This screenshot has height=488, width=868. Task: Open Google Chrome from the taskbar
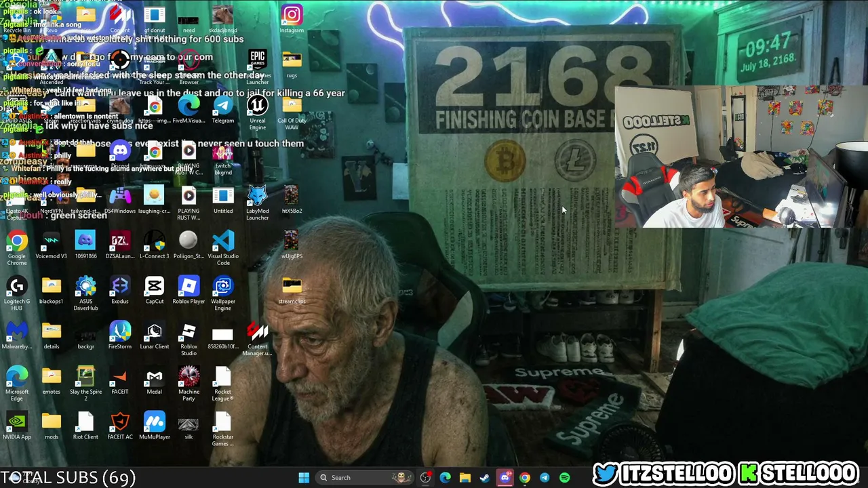pyautogui.click(x=525, y=478)
